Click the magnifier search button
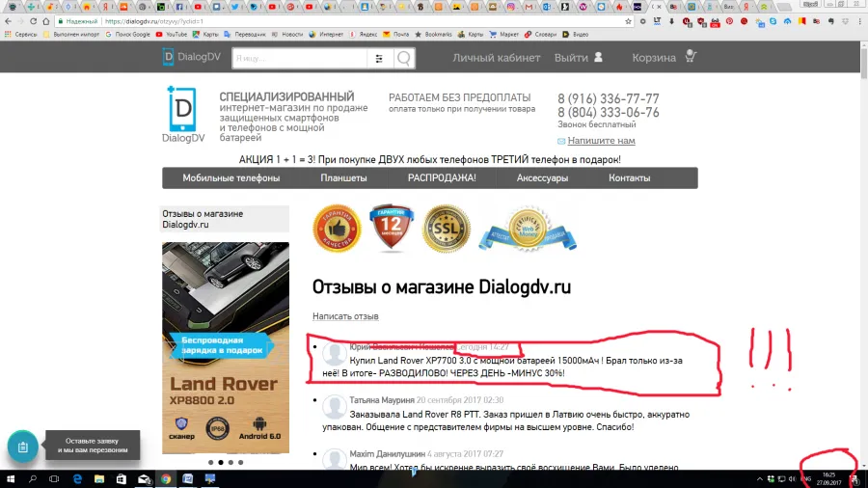Viewport: 868px width, 488px height. [x=404, y=58]
